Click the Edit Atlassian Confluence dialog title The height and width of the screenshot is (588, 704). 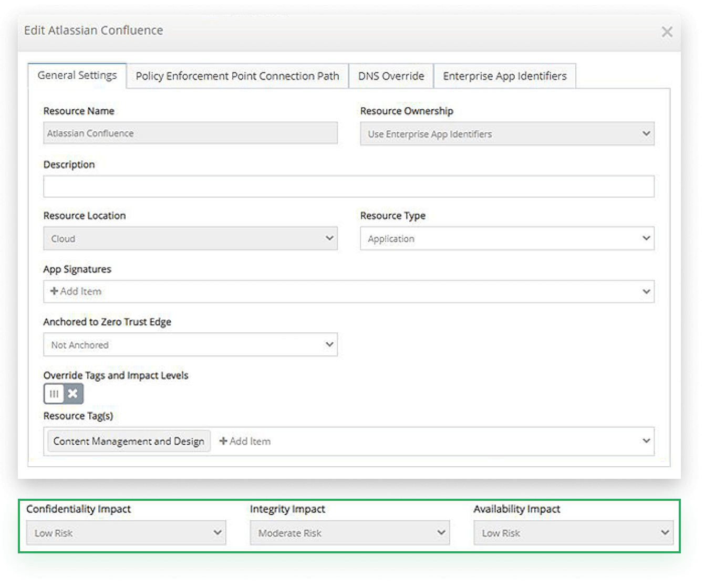(94, 30)
